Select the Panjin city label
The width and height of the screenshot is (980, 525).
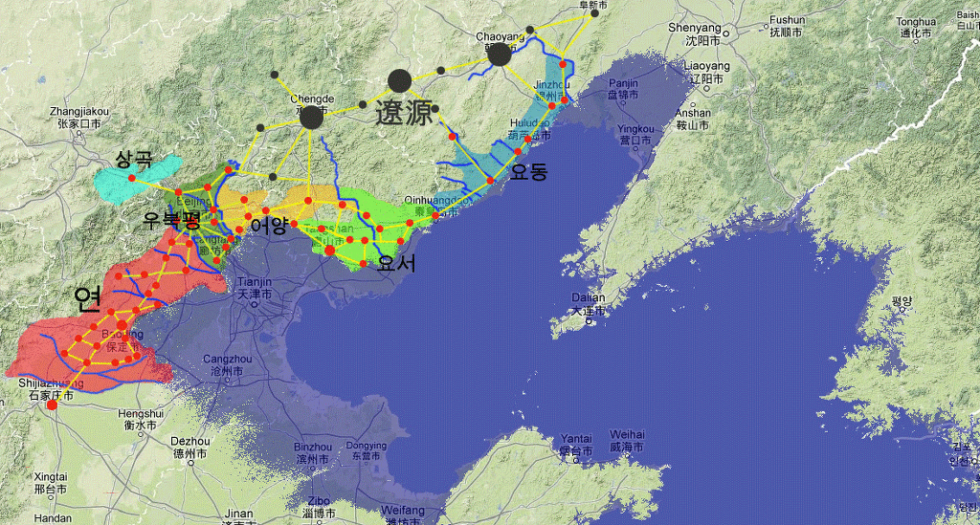click(x=623, y=89)
